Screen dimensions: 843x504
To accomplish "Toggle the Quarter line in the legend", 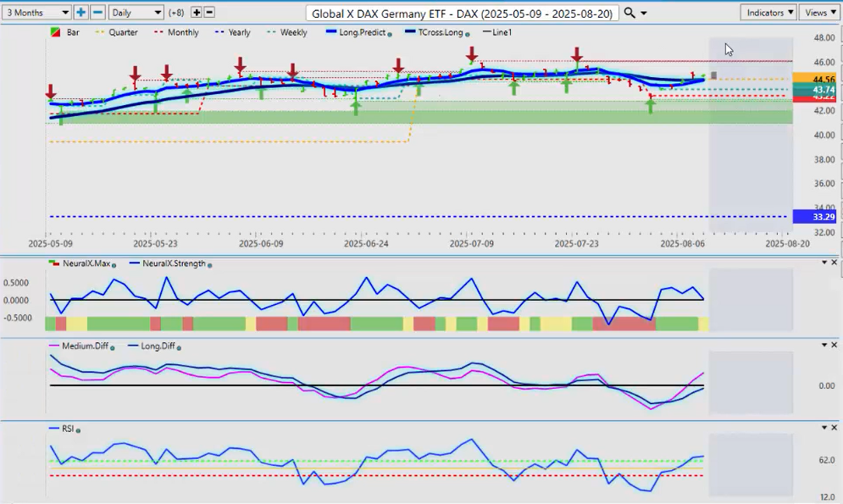I will click(x=117, y=33).
